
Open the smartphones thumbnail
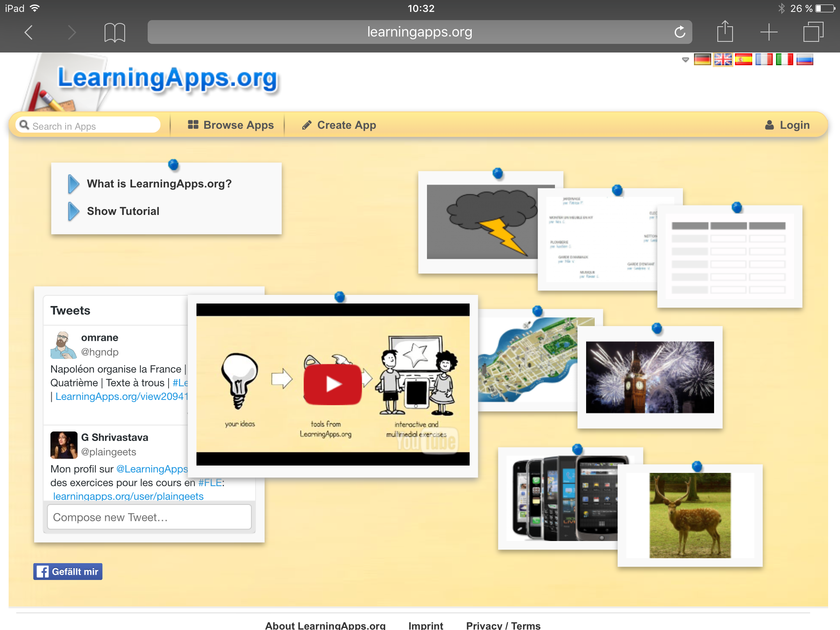coord(558,498)
